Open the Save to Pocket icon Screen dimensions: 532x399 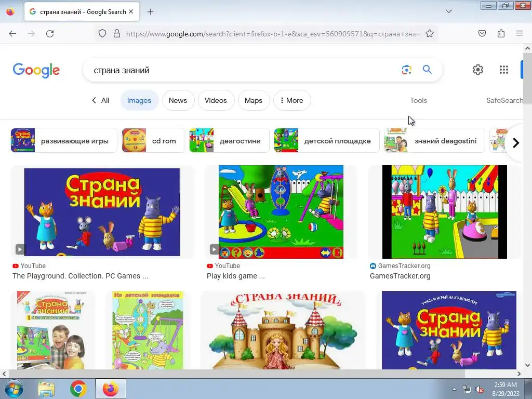(x=482, y=34)
